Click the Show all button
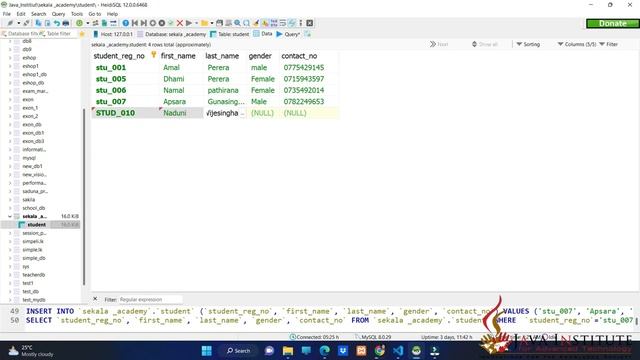 point(484,44)
